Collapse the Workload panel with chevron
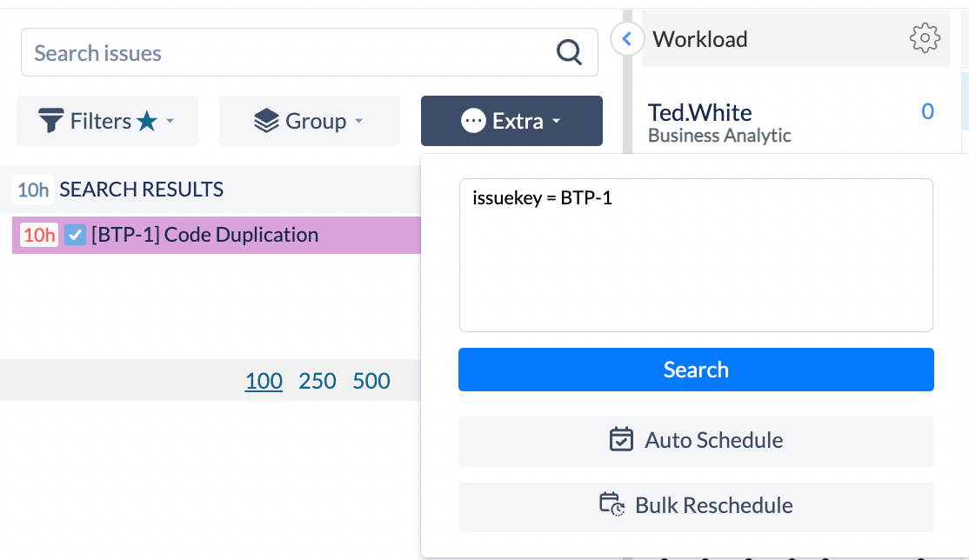The width and height of the screenshot is (969, 560). click(x=627, y=39)
